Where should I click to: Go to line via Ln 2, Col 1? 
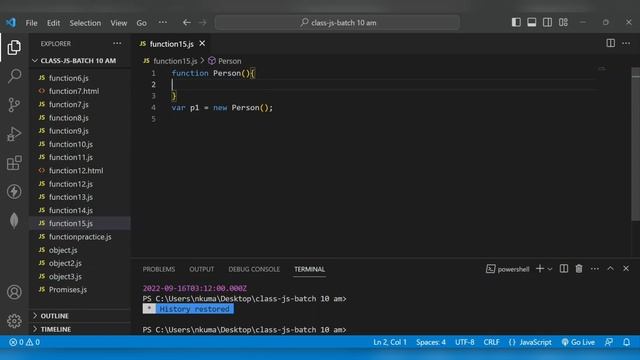point(390,342)
